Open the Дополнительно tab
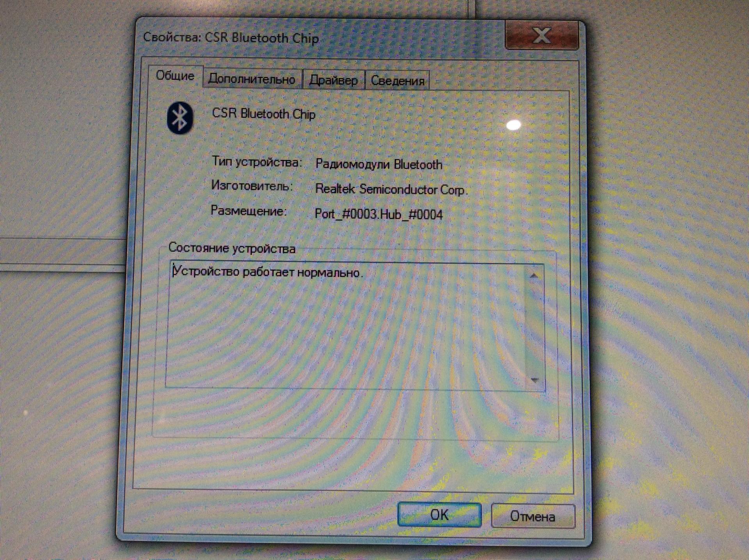This screenshot has height=560, width=749. pyautogui.click(x=252, y=79)
